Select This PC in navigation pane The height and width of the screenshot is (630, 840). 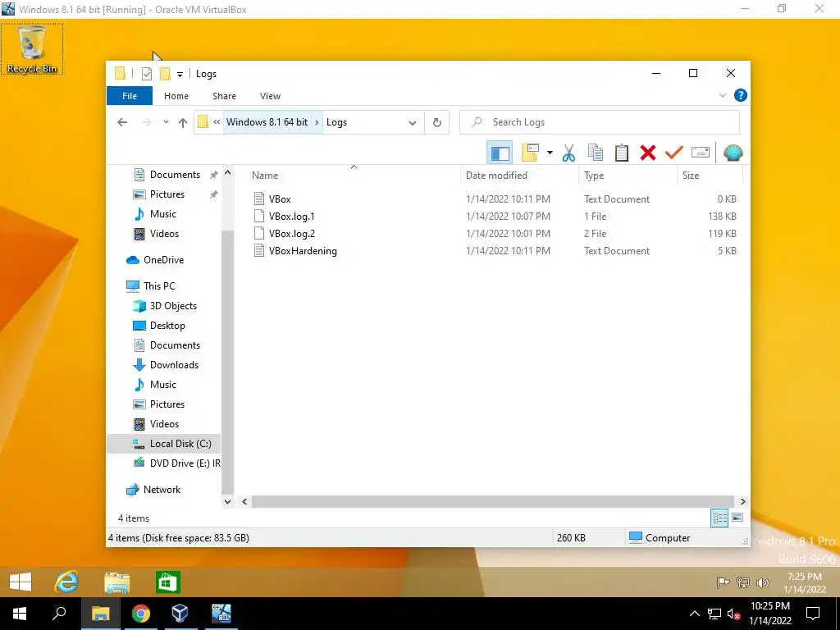click(x=159, y=286)
